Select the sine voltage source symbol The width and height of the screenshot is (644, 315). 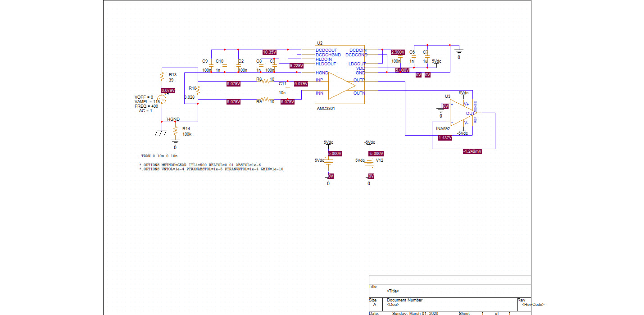point(162,100)
